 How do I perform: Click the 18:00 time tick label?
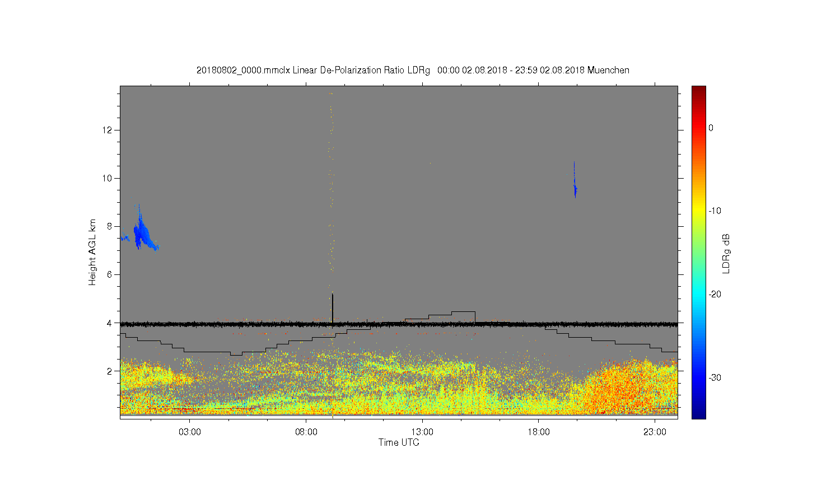pos(539,432)
